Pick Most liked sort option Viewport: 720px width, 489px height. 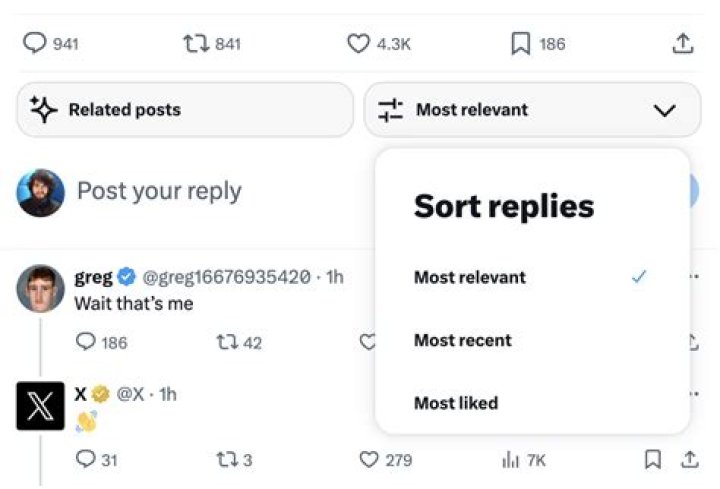coord(455,403)
